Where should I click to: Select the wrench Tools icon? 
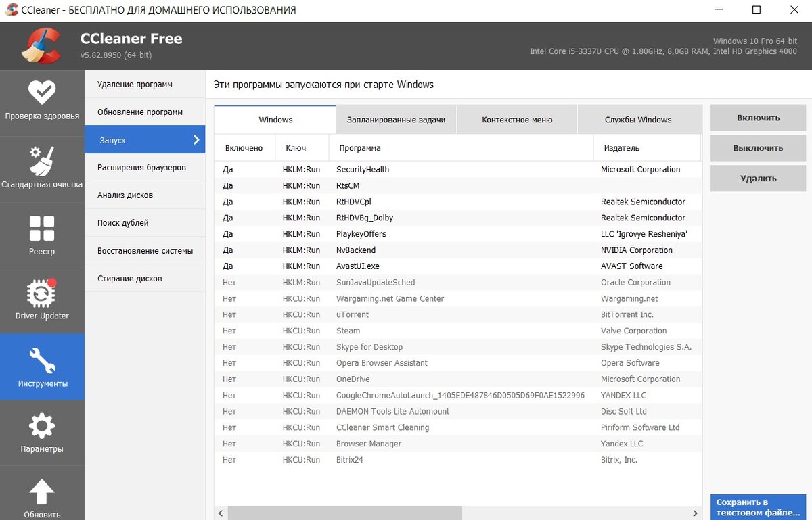click(42, 360)
